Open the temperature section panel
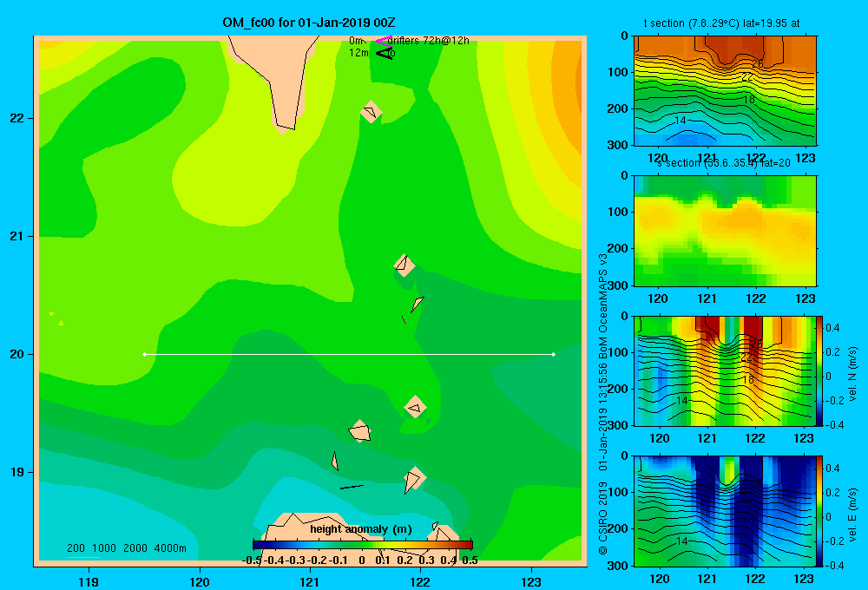The image size is (868, 590). pyautogui.click(x=725, y=91)
